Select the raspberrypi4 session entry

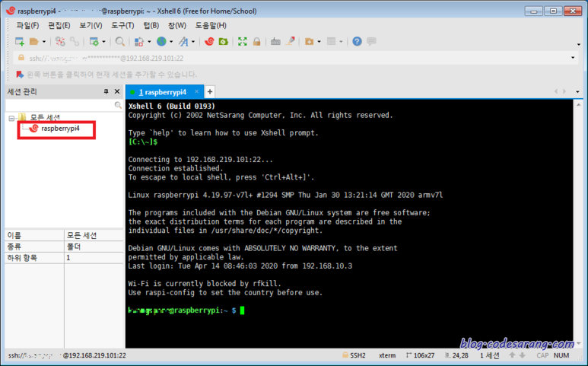click(60, 129)
